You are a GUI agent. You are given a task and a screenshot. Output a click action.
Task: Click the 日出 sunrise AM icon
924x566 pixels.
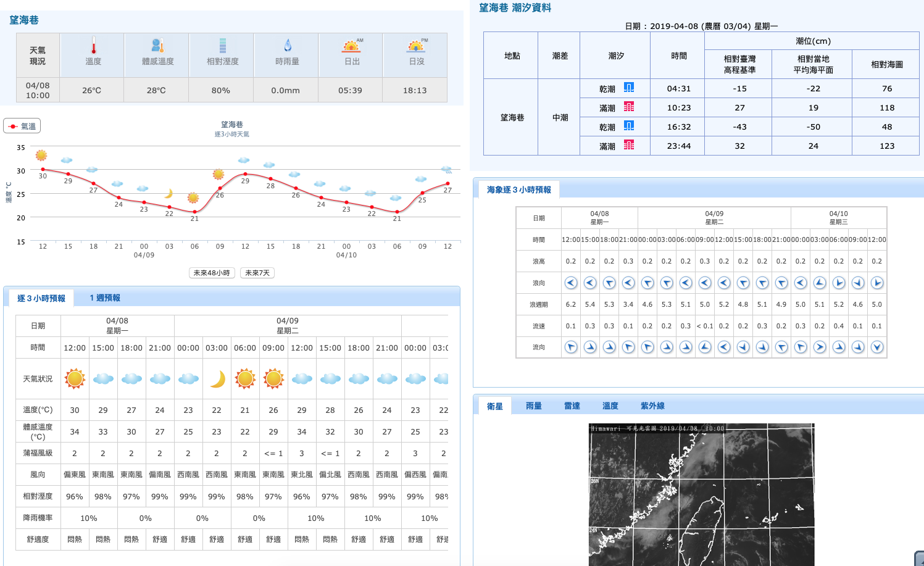(x=352, y=45)
